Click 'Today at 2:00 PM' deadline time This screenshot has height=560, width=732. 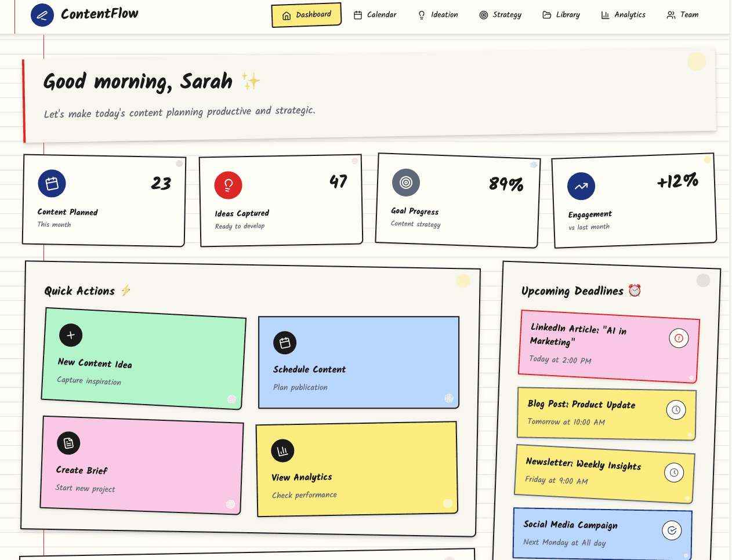click(560, 360)
